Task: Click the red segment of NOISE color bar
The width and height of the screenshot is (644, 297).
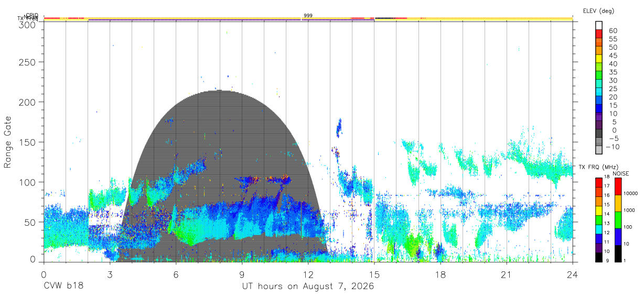Action: pos(618,186)
